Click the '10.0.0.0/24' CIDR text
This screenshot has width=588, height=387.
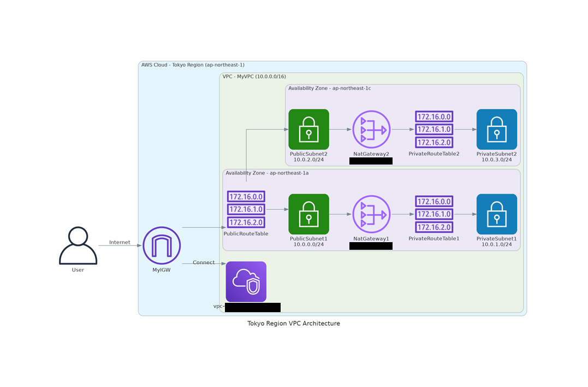click(308, 244)
